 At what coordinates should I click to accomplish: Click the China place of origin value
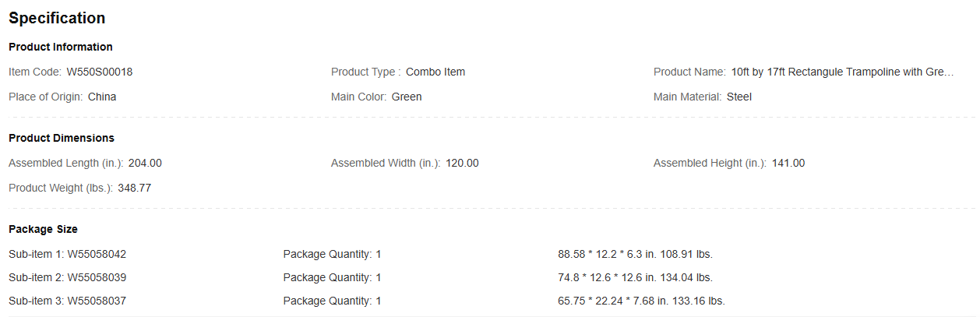pyautogui.click(x=102, y=97)
